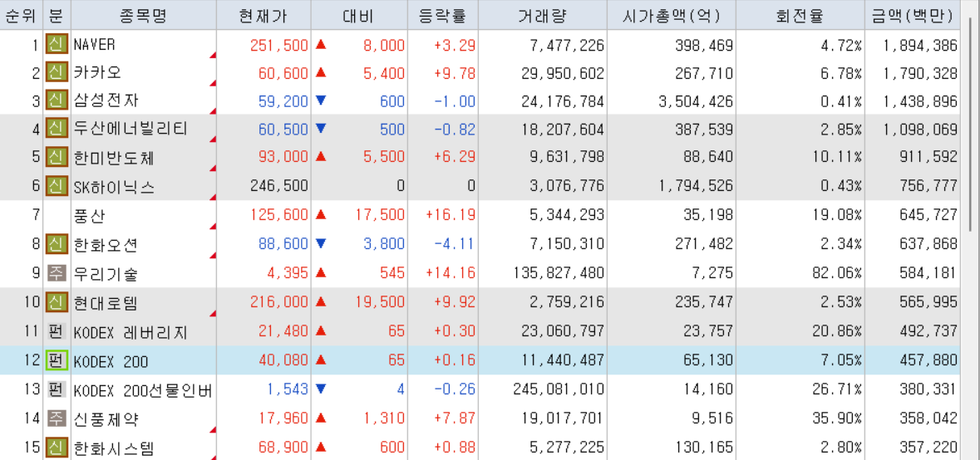
Task: Click the red up arrow in 풍산 row
Action: pyautogui.click(x=321, y=215)
